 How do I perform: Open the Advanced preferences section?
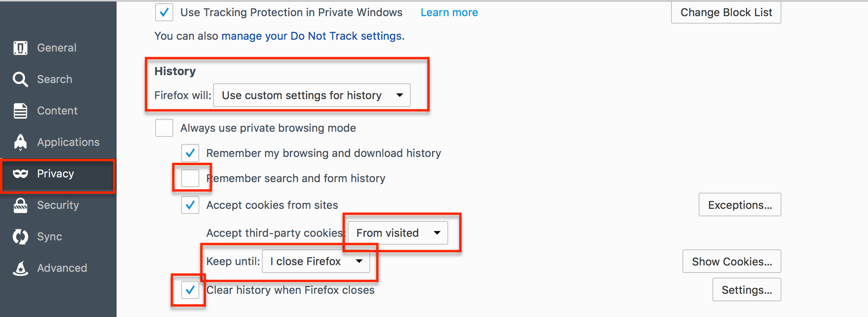(62, 268)
